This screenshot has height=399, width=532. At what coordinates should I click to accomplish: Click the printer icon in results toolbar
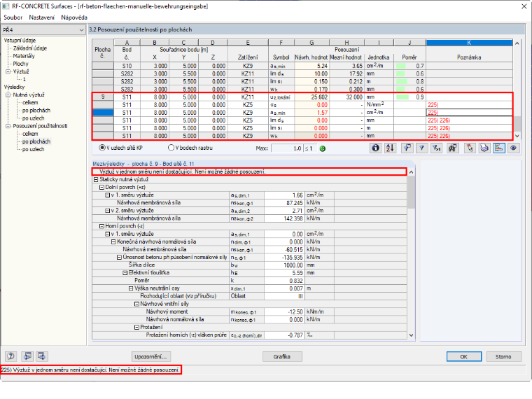[x=484, y=148]
